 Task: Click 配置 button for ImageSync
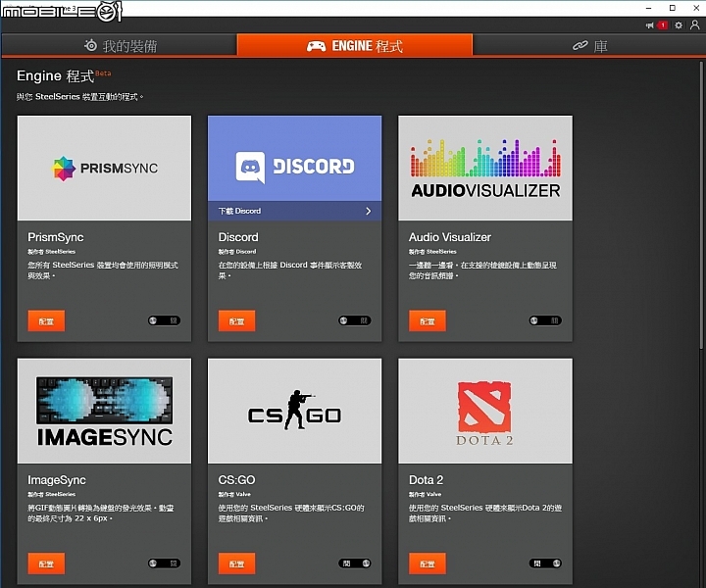coord(46,563)
